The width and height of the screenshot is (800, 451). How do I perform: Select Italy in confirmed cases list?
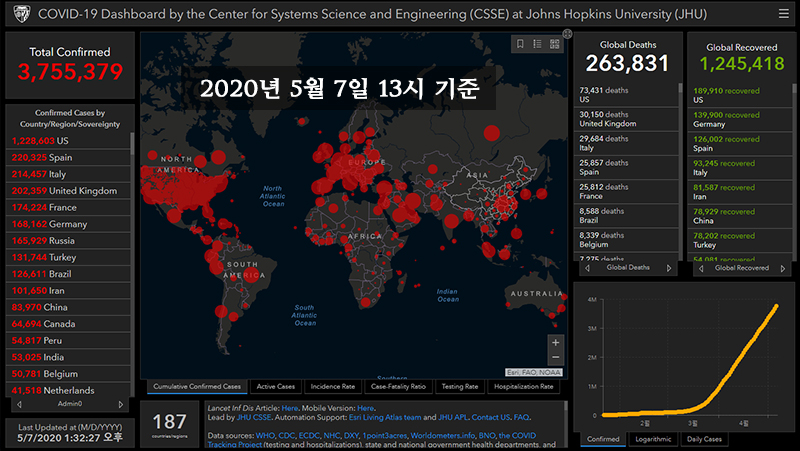[x=68, y=174]
